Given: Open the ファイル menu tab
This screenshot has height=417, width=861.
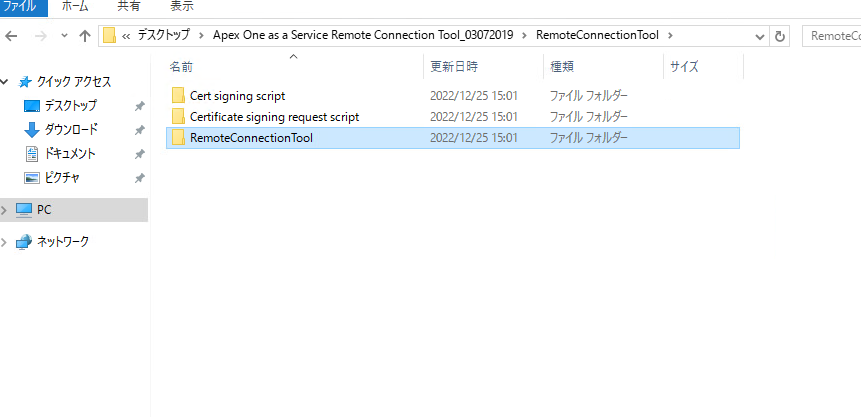Looking at the screenshot, I should [21, 6].
